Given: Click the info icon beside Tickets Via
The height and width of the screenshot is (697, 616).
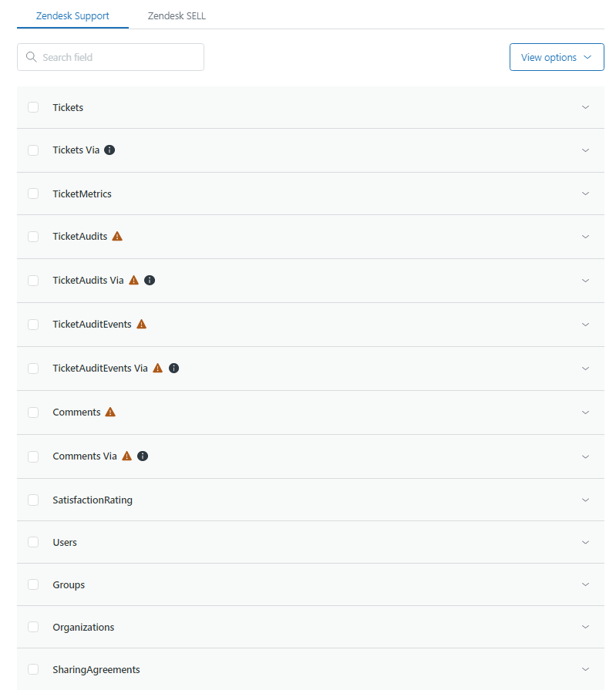Looking at the screenshot, I should pyautogui.click(x=109, y=150).
